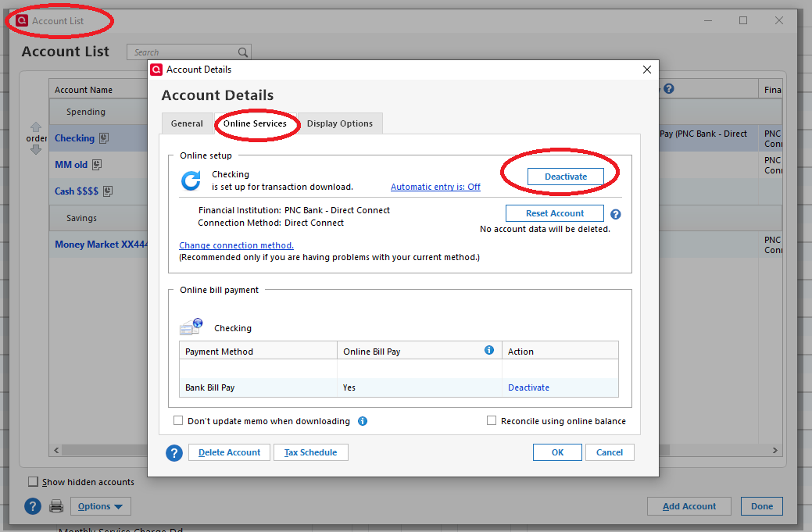Click register icon next to MM old
Viewport: 812px width, 532px height.
(x=96, y=165)
